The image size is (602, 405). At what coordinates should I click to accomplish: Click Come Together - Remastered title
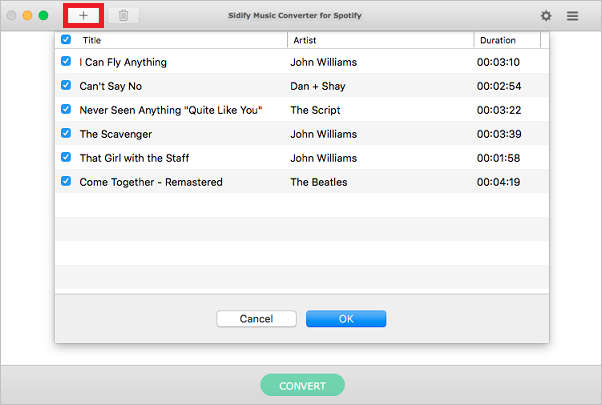pyautogui.click(x=151, y=182)
